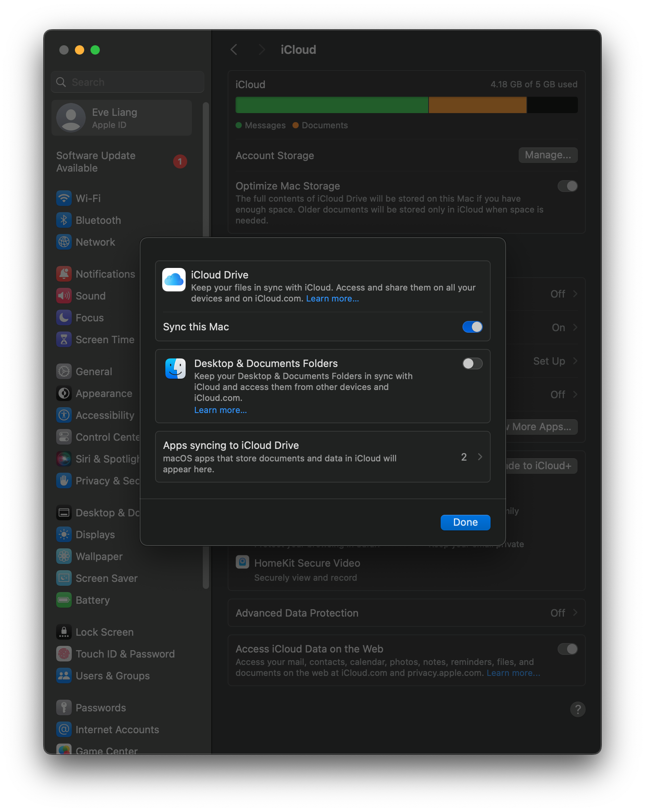Open Network settings via globe icon
This screenshot has width=645, height=812.
tap(64, 242)
